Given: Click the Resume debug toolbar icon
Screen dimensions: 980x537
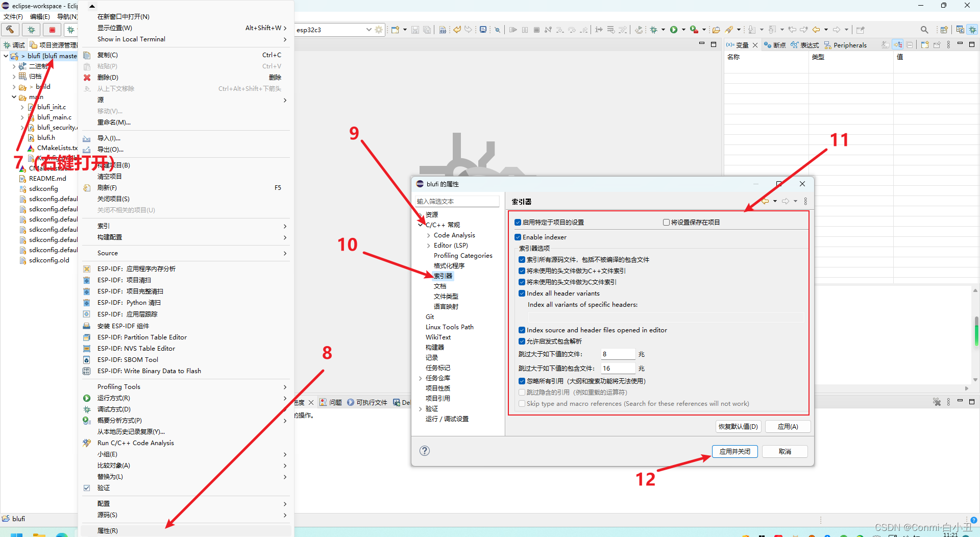Looking at the screenshot, I should pyautogui.click(x=513, y=30).
